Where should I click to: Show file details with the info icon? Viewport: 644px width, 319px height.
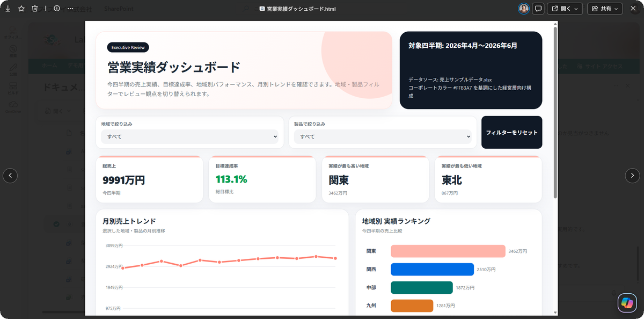[x=57, y=9]
